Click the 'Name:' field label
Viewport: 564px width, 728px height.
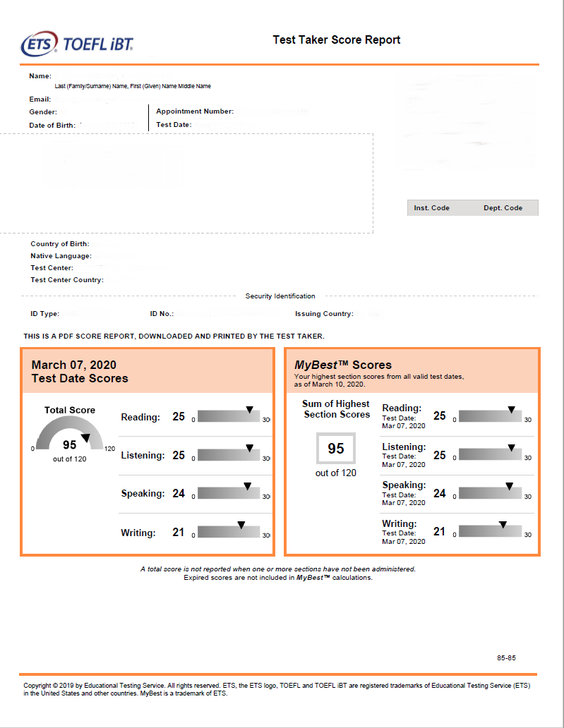[x=40, y=75]
